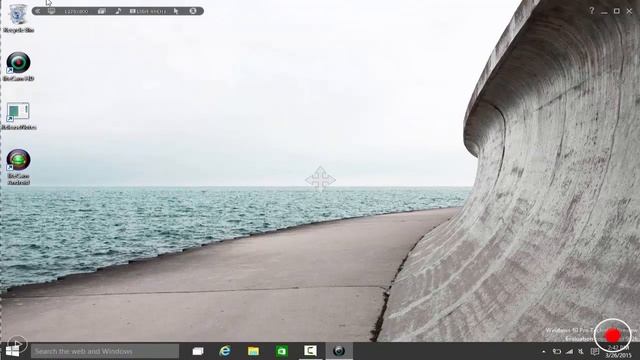The height and width of the screenshot is (360, 640).
Task: Click the round timer icon at toolbar end
Action: click(193, 11)
